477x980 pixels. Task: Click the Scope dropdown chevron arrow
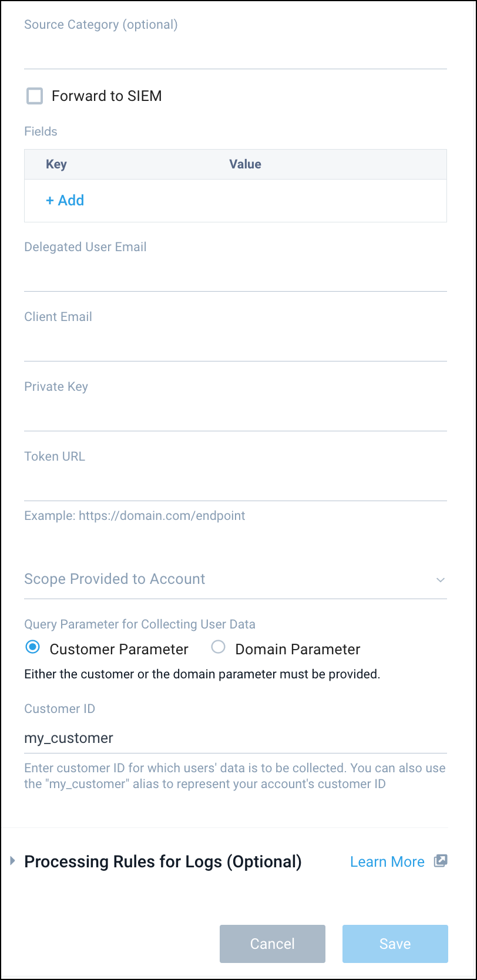pyautogui.click(x=441, y=580)
